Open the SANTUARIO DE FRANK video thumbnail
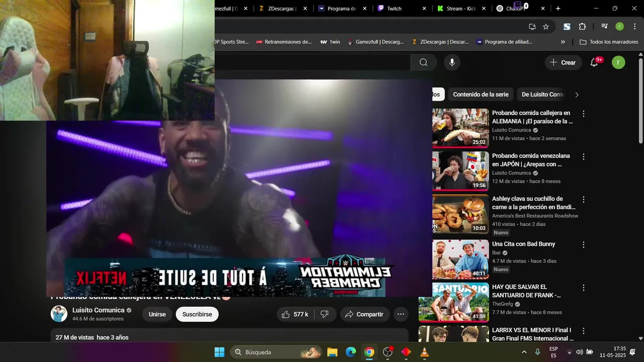Image resolution: width=644 pixels, height=362 pixels. (454, 302)
